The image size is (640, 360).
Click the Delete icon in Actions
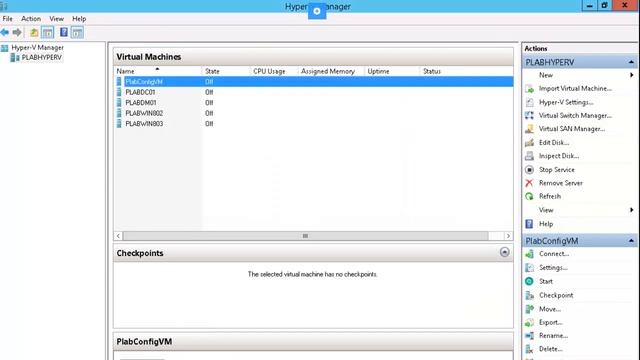(529, 349)
